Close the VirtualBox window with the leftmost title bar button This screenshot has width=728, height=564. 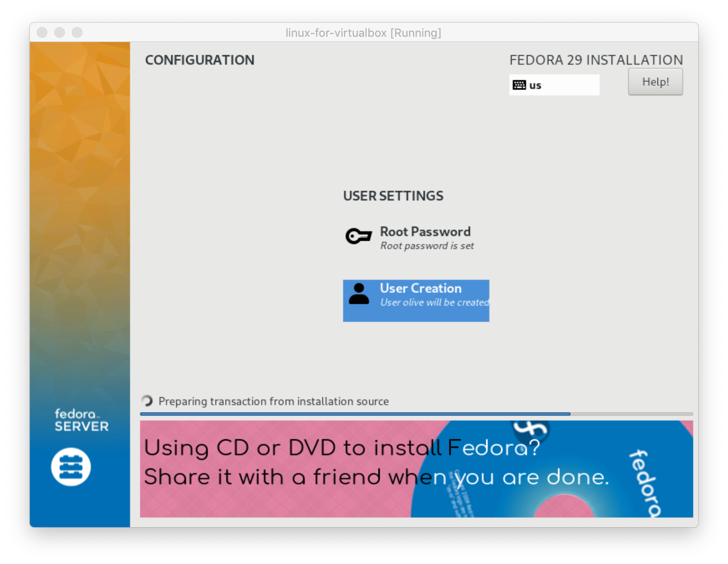[42, 32]
